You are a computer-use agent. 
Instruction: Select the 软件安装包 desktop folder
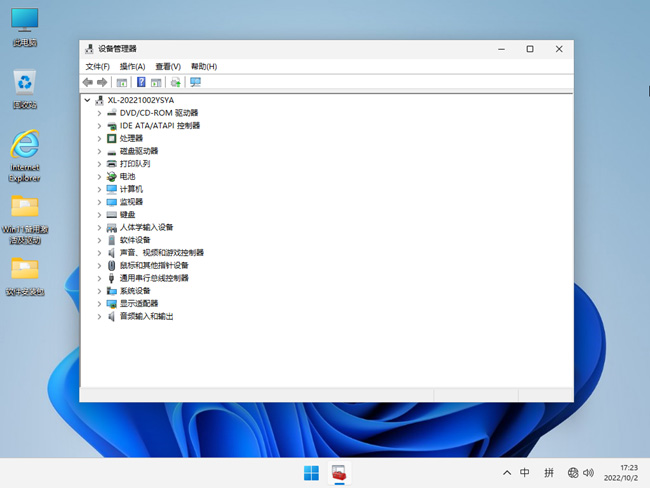click(25, 277)
